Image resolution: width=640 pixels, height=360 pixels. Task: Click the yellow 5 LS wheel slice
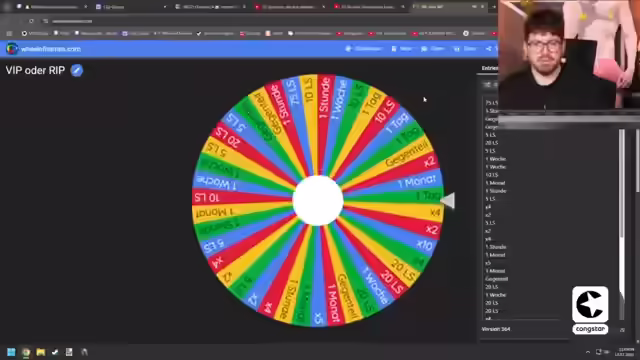click(x=217, y=151)
